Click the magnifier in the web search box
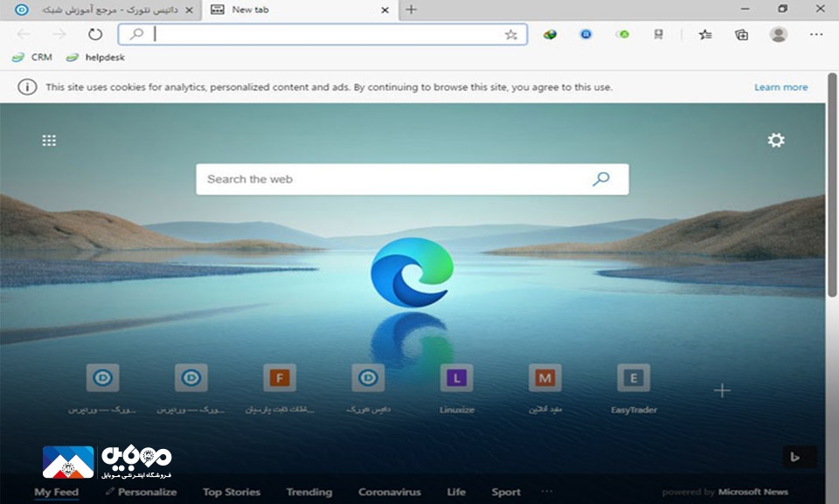Image resolution: width=839 pixels, height=504 pixels. [x=601, y=179]
